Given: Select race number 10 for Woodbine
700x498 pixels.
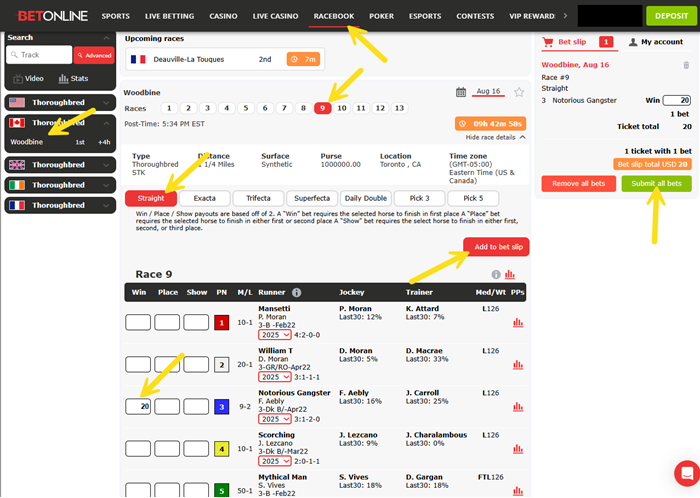Looking at the screenshot, I should point(342,108).
